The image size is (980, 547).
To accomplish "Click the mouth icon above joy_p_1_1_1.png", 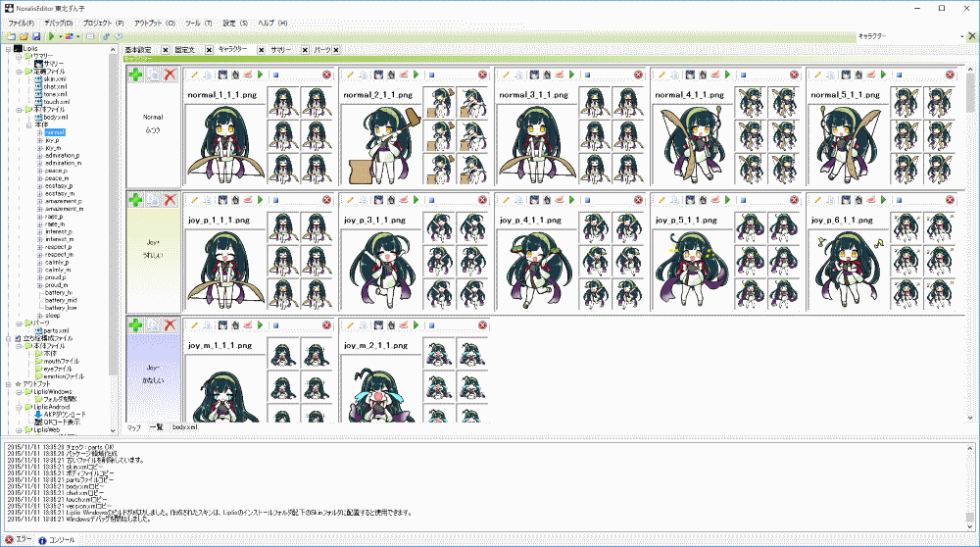I will (x=250, y=200).
